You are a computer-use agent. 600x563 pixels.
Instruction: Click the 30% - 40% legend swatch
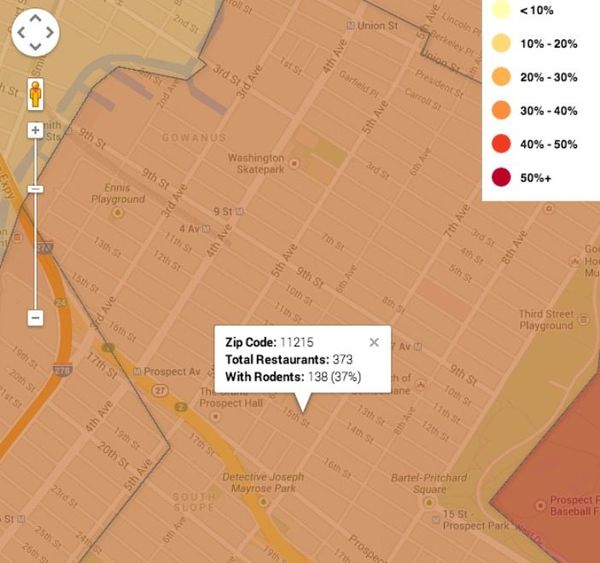(501, 110)
